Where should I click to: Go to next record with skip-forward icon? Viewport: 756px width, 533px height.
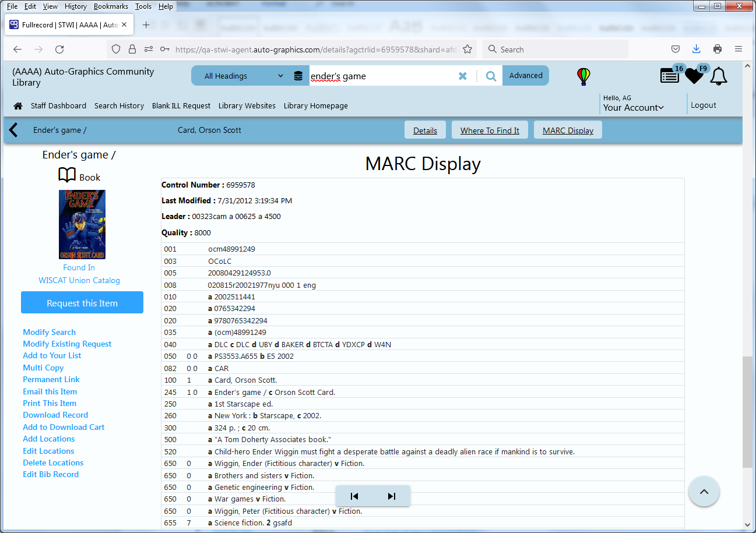tap(392, 496)
